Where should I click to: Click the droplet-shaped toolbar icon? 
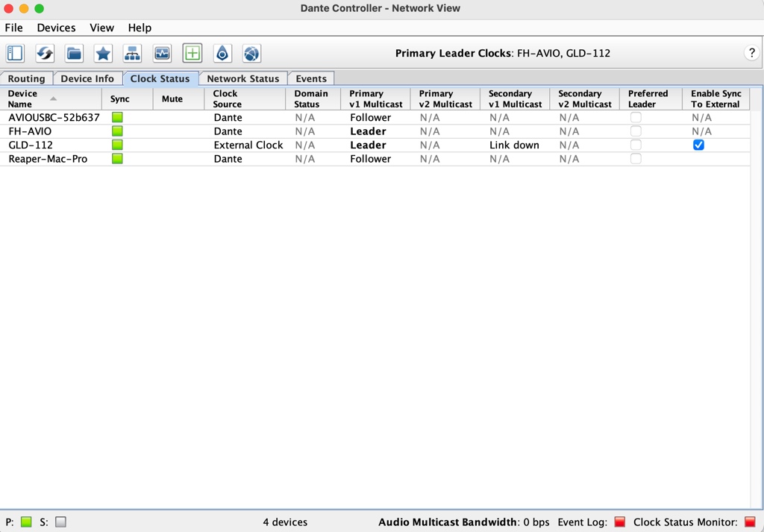click(x=222, y=53)
